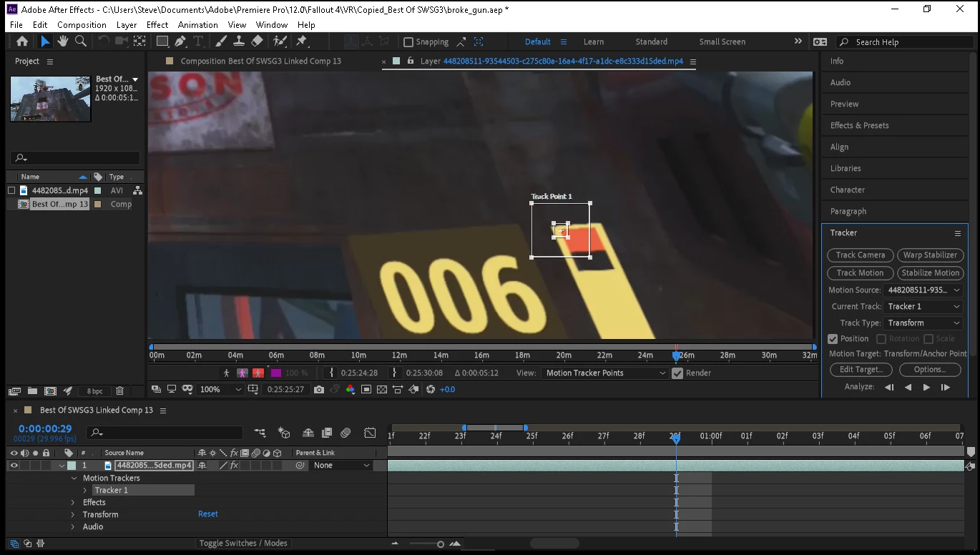
Task: Expand the Tracker 1 property group
Action: 85,491
